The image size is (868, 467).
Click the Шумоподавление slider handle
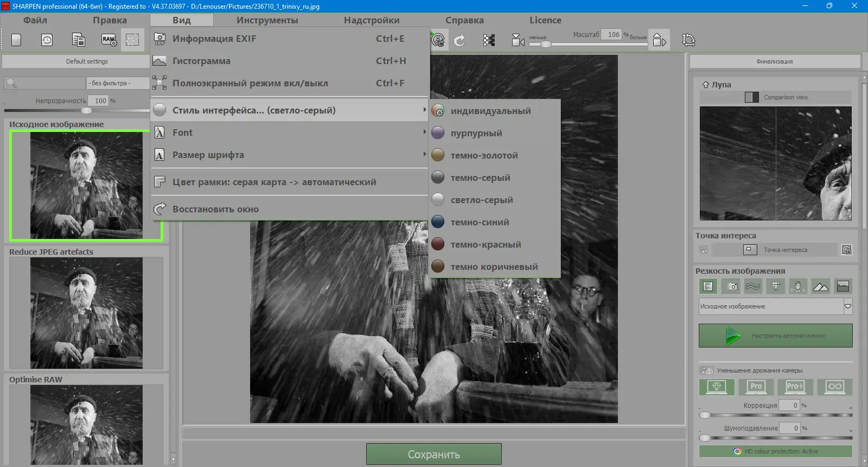pos(705,438)
